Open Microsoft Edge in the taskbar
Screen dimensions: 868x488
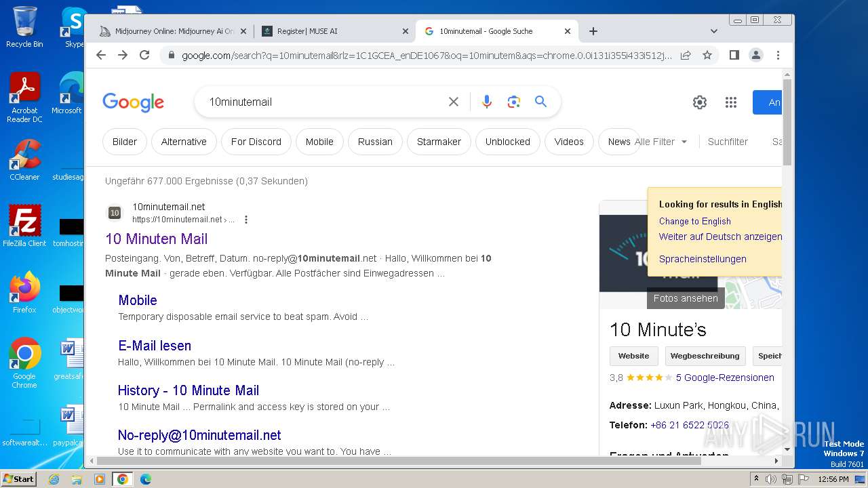click(146, 479)
